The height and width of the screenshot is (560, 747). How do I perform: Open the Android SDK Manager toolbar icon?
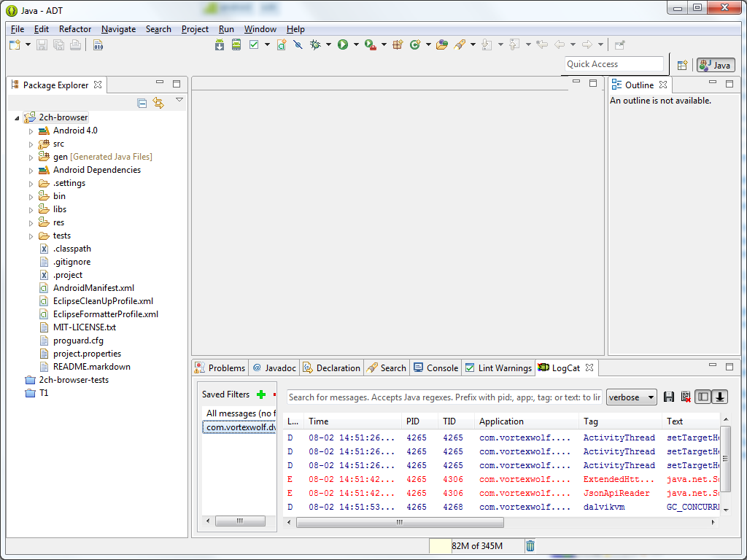(219, 44)
